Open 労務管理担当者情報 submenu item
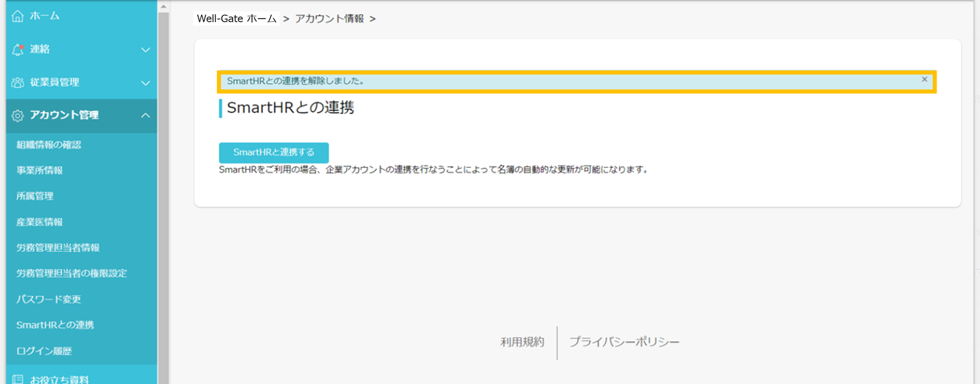The image size is (980, 384). 58,248
